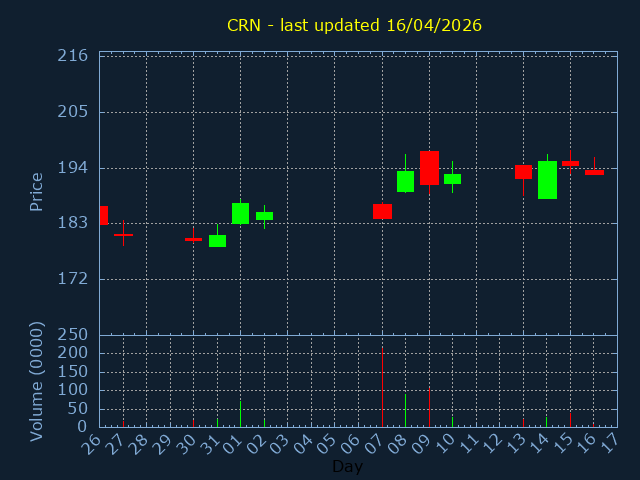Image resolution: width=640 pixels, height=480 pixels.
Task: Select the red candlestick on day 16
Action: (x=594, y=172)
